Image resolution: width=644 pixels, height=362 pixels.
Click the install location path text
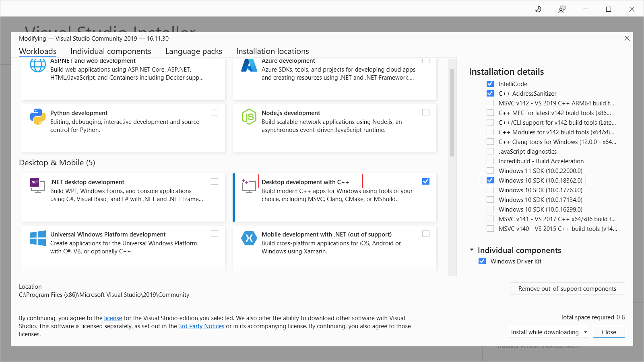click(104, 295)
